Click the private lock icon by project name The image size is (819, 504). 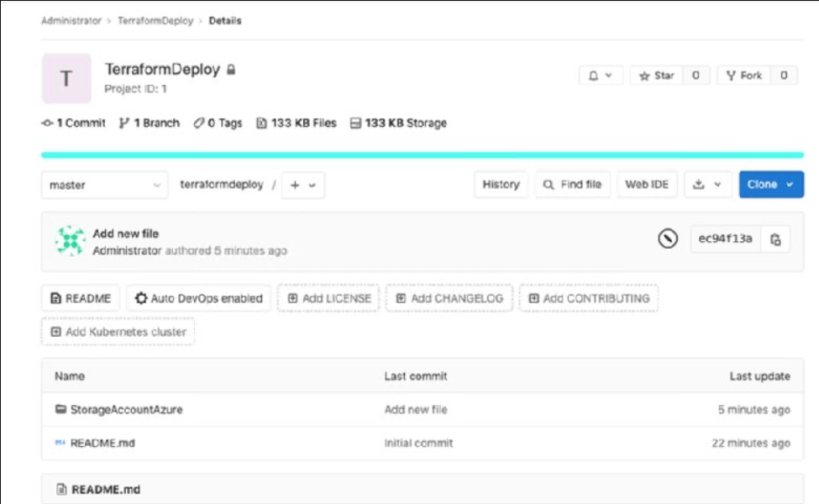pyautogui.click(x=231, y=70)
